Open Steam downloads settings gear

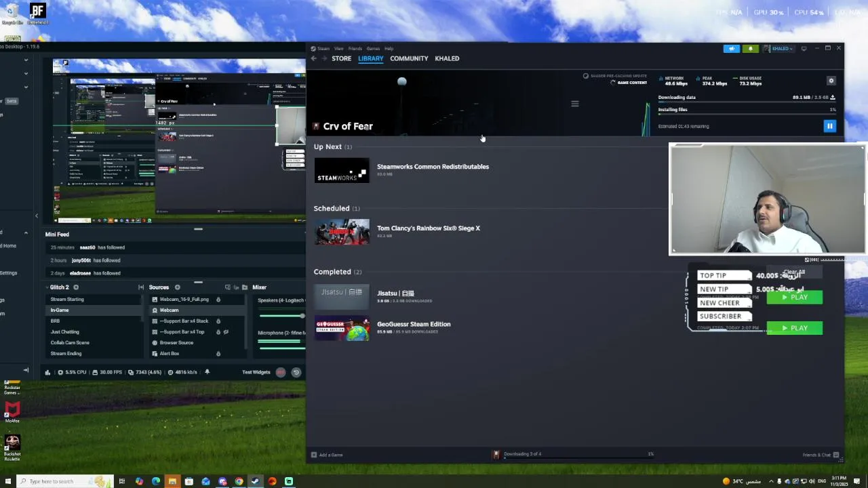[831, 81]
